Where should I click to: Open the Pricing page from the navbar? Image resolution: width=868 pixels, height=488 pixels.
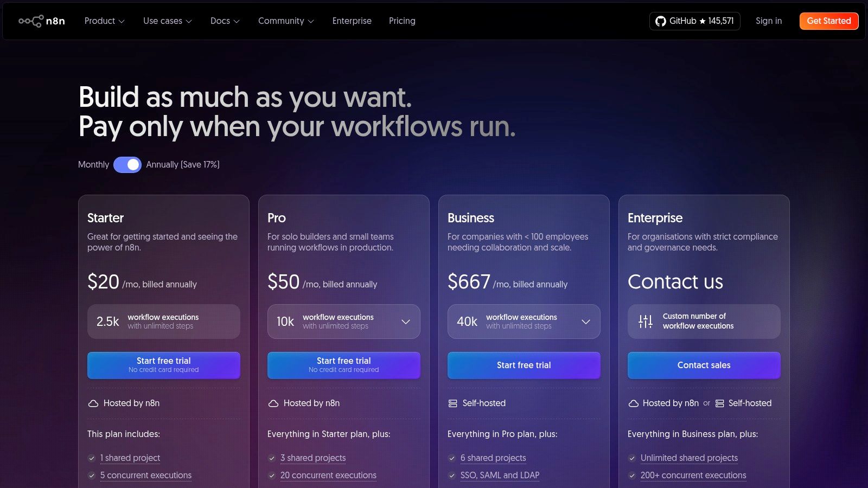[x=402, y=21]
